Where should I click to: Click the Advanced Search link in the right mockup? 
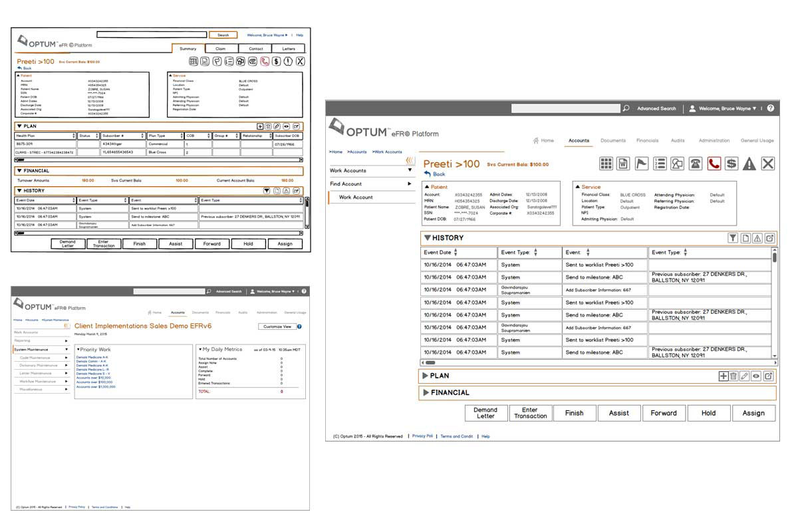(x=656, y=108)
